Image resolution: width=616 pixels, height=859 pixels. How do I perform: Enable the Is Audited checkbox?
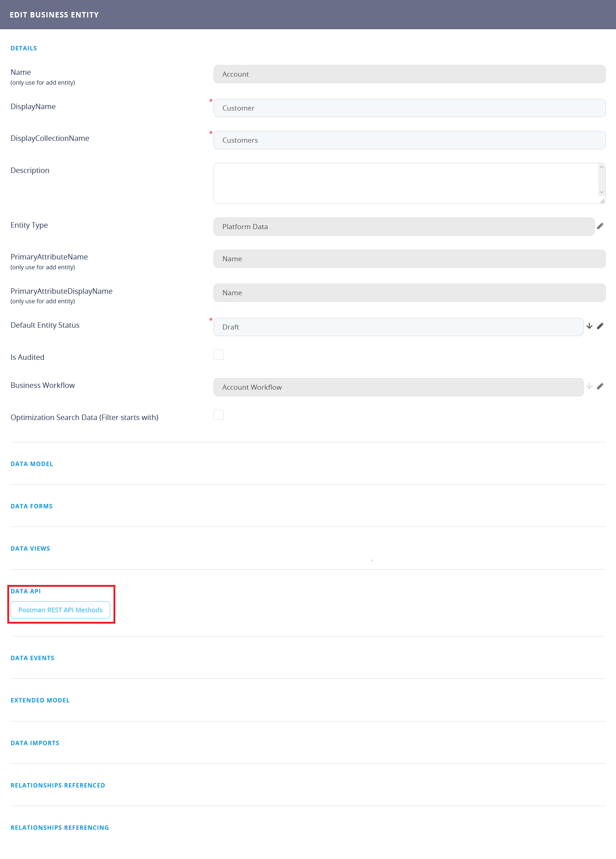219,355
